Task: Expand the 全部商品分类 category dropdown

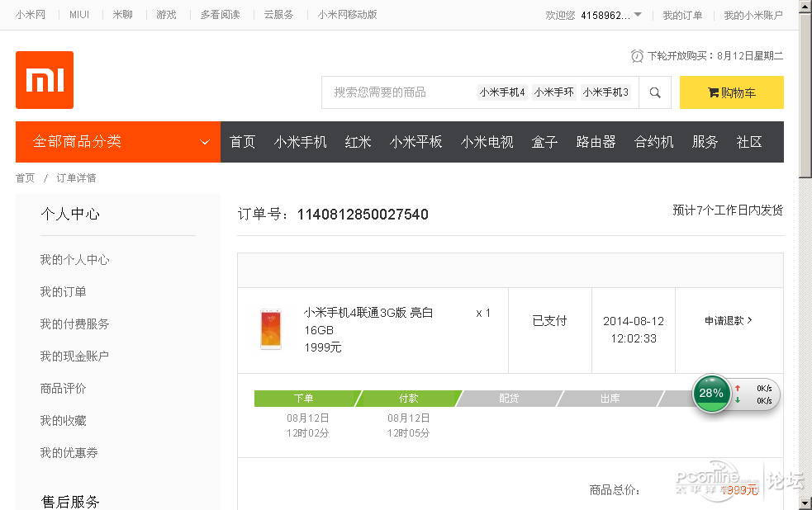Action: tap(118, 142)
